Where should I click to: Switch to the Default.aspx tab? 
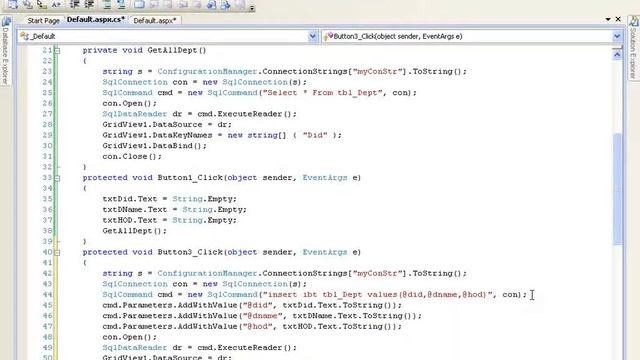[155, 20]
